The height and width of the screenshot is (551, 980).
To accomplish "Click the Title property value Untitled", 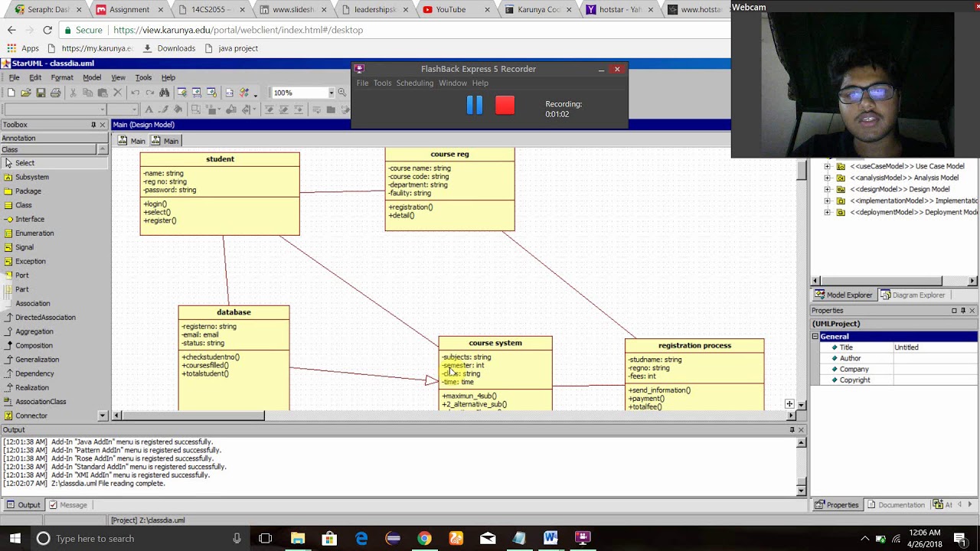I will [935, 347].
